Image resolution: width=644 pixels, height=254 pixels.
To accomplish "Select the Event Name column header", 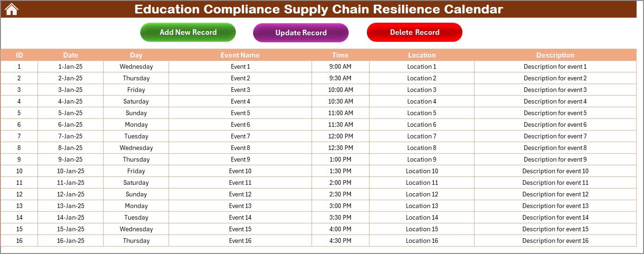I will pos(240,55).
